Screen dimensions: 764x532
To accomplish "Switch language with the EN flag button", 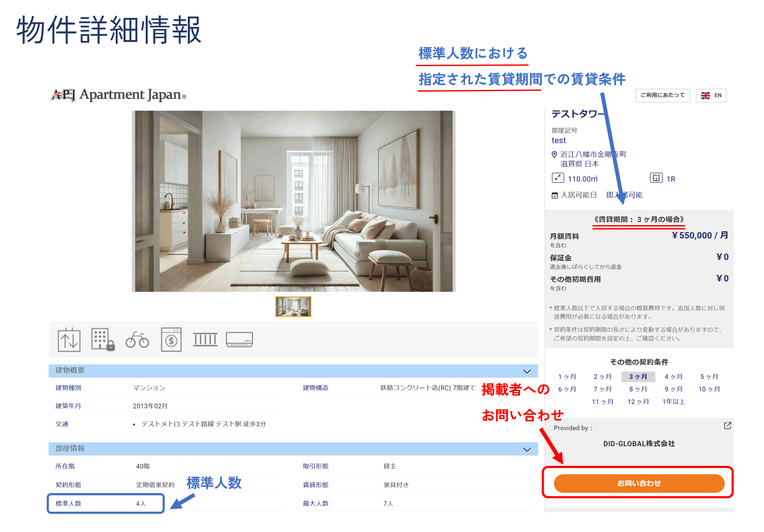I will pos(711,96).
